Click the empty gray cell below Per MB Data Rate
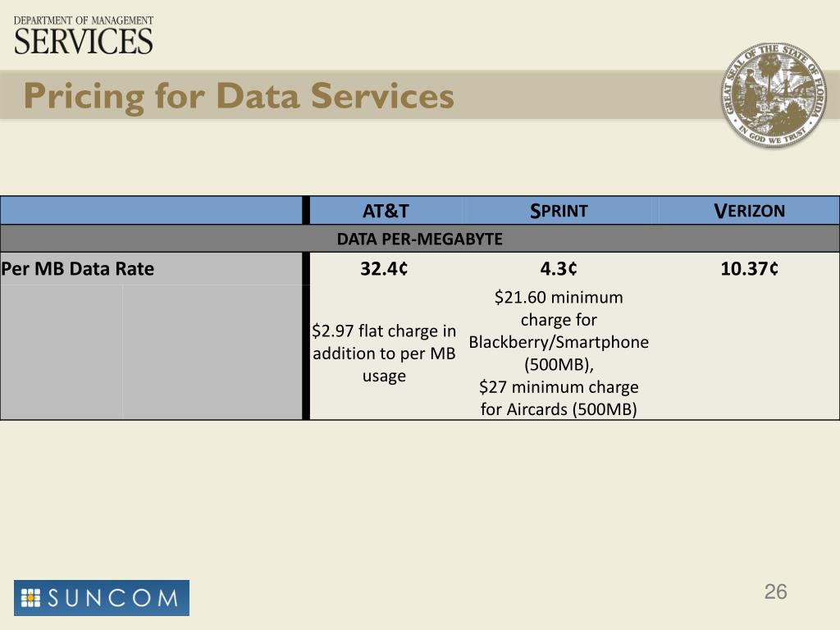 click(152, 352)
